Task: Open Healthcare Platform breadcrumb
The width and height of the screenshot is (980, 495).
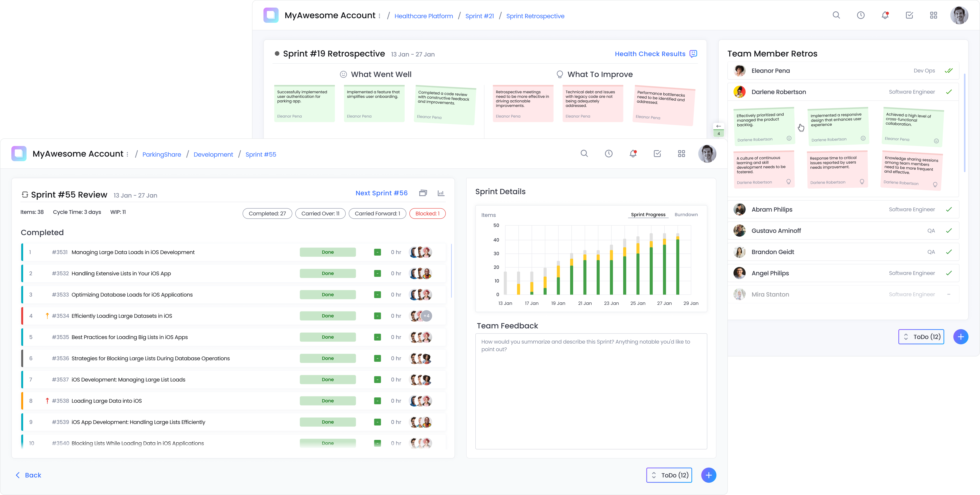Action: 424,16
